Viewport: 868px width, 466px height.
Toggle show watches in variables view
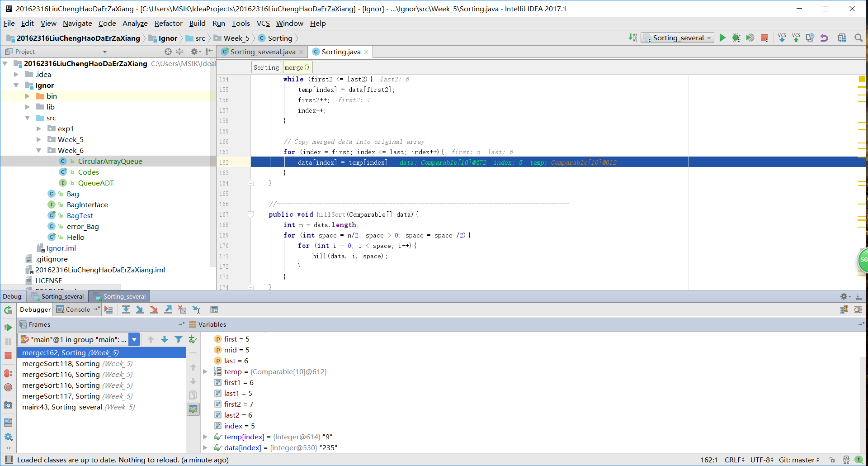[193, 409]
